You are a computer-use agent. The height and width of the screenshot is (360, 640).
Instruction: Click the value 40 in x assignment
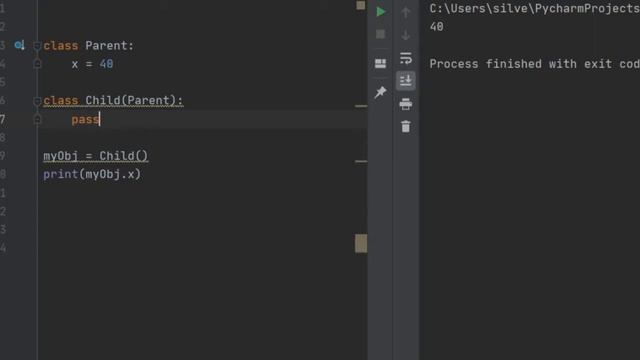click(x=106, y=64)
